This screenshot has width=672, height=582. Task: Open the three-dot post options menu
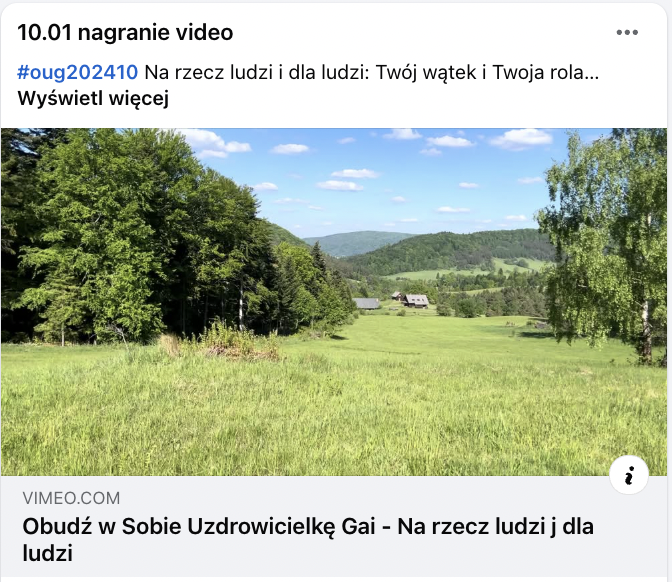[x=627, y=33]
